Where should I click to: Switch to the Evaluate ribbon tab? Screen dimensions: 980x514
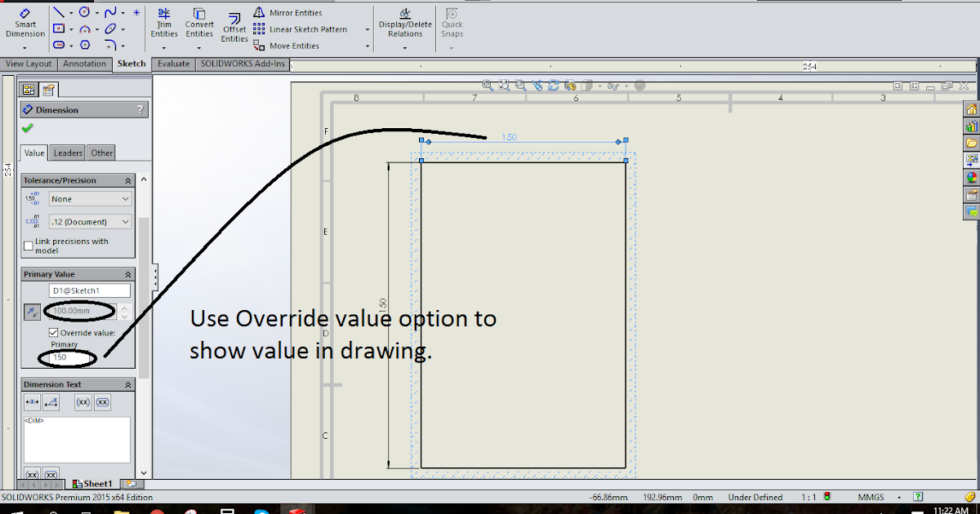172,64
